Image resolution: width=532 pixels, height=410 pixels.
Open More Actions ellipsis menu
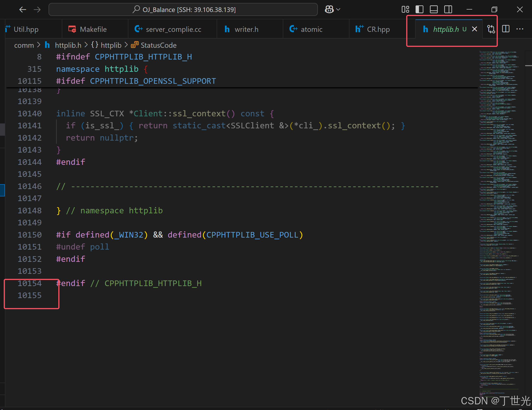(520, 29)
